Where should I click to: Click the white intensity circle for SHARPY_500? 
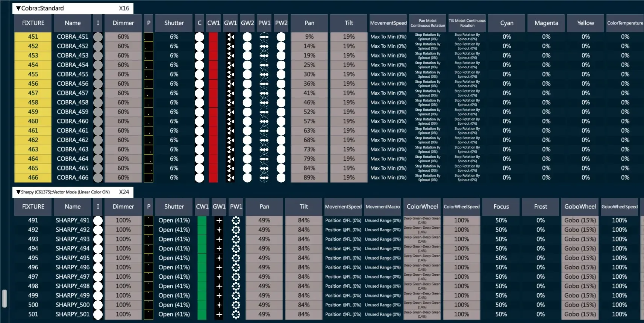click(x=98, y=305)
